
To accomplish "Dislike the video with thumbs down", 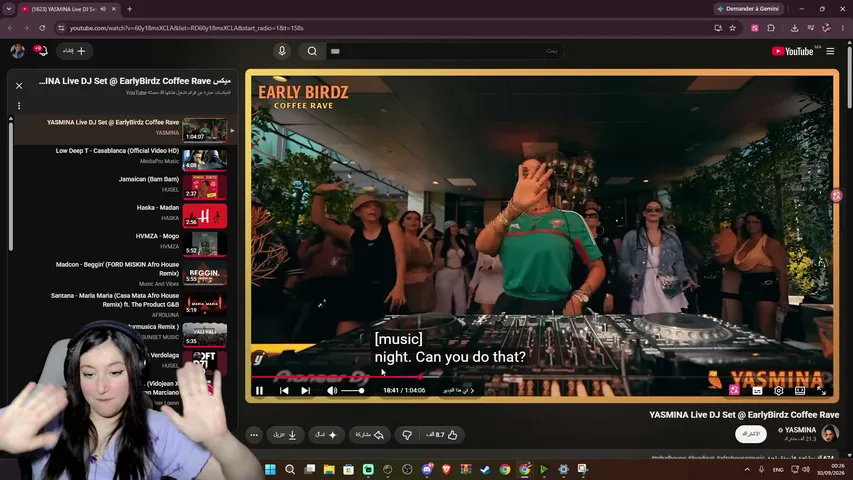I will point(407,435).
